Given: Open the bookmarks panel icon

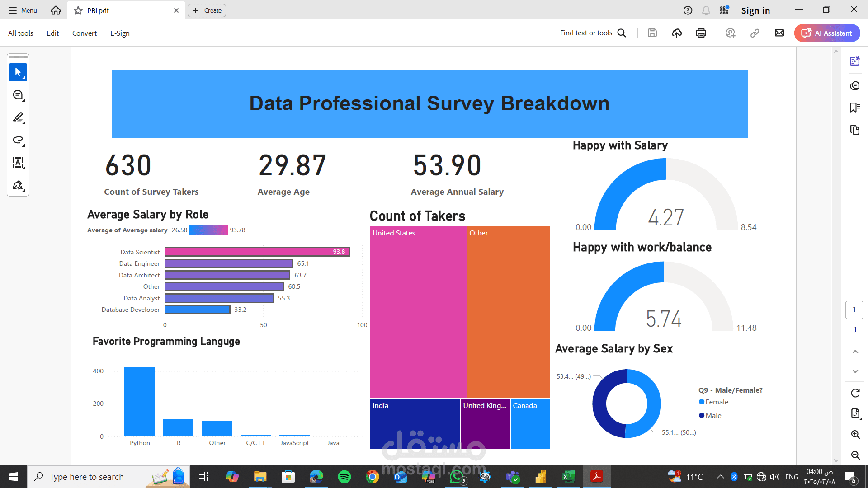Looking at the screenshot, I should [x=855, y=108].
